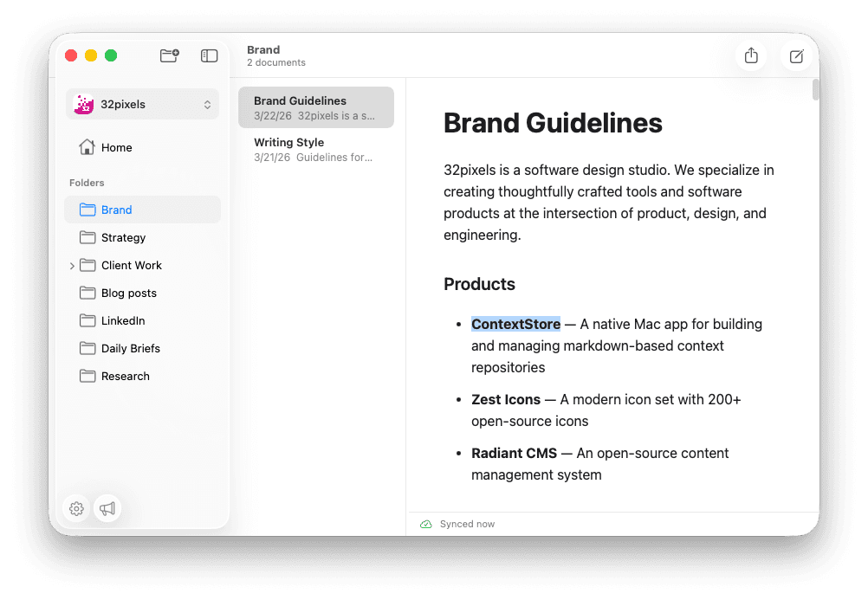Toggle the sidebar visibility
Image resolution: width=868 pixels, height=600 pixels.
209,55
